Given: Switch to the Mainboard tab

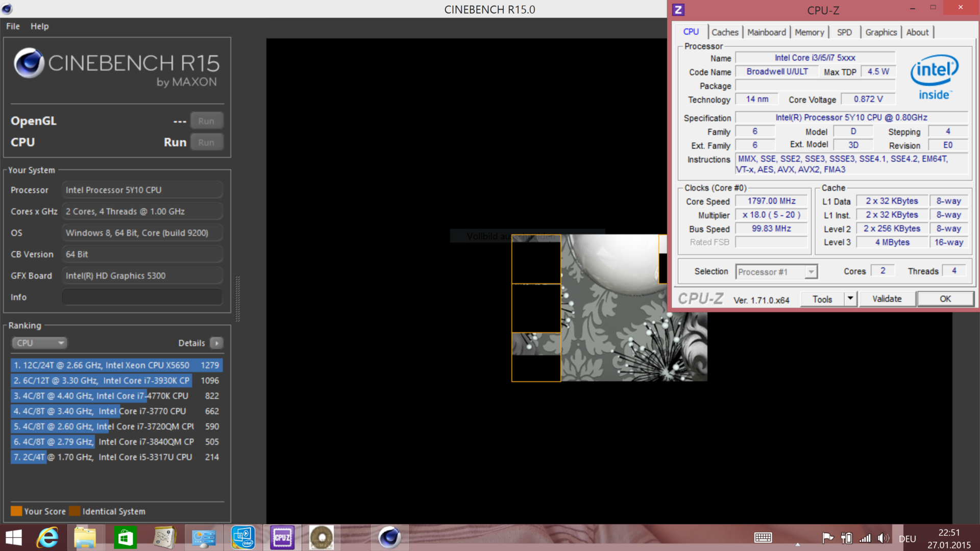Looking at the screenshot, I should pyautogui.click(x=766, y=32).
